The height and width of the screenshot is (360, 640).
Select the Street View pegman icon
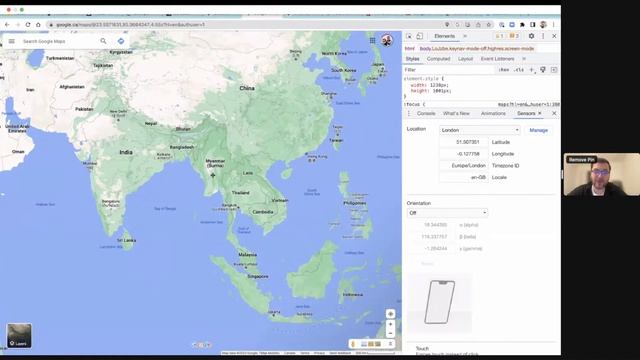tap(353, 344)
